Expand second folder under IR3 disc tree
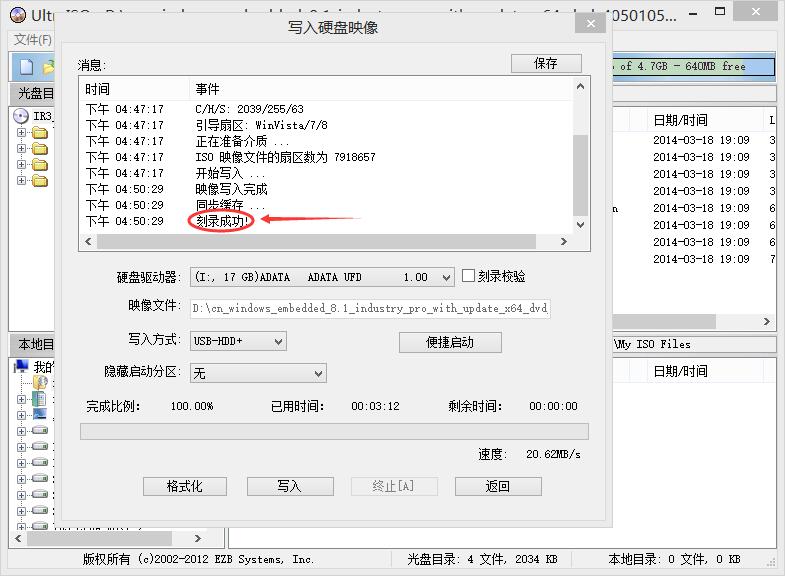The image size is (785, 576). pyautogui.click(x=21, y=149)
